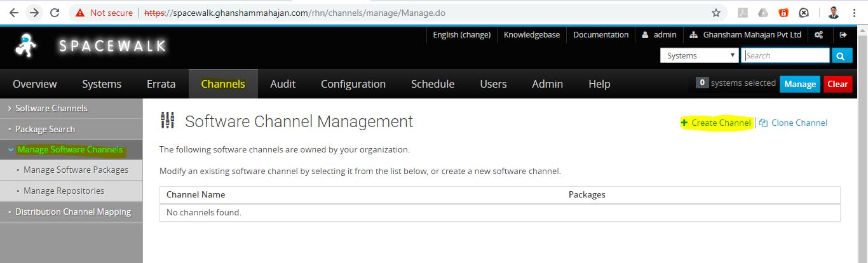Screen dimensions: 868x263
Task: Click the Chrome profile avatar
Action: tap(834, 13)
